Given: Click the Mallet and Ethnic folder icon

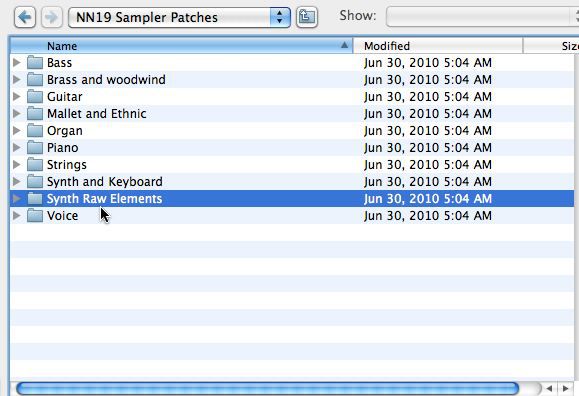Looking at the screenshot, I should 35,113.
